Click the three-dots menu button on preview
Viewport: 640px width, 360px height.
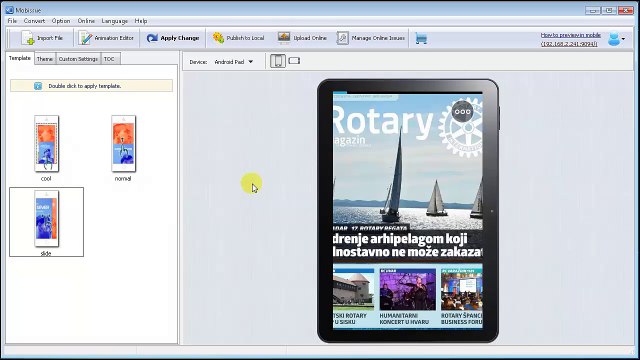coord(463,111)
